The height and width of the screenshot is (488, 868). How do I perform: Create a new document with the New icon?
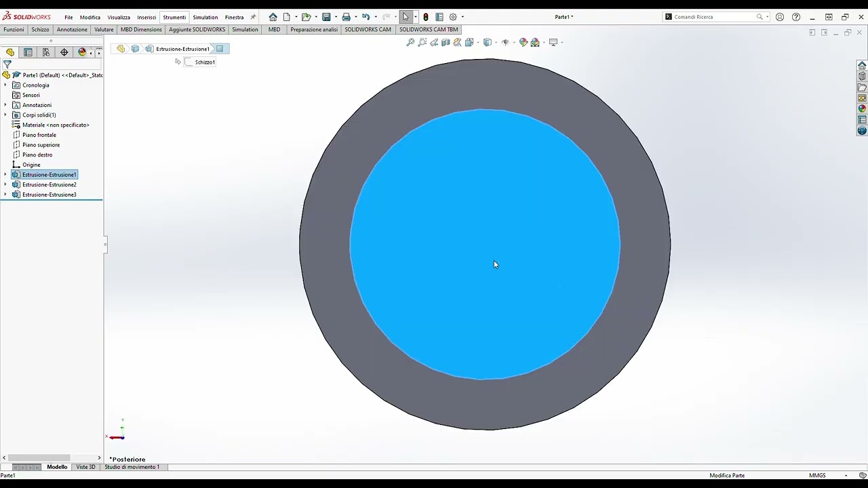coord(287,17)
